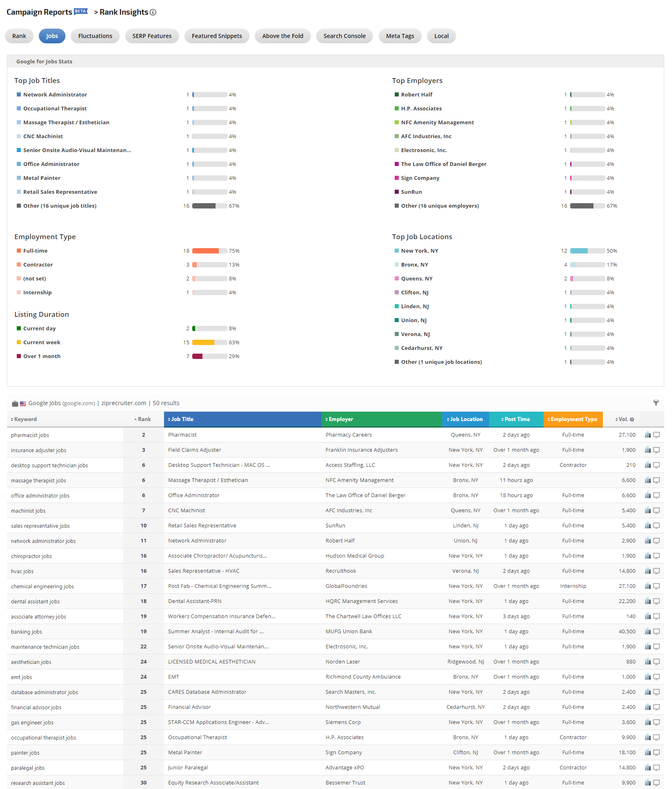672x789 pixels.
Task: Open the chart icon for network administrator jobs
Action: [648, 540]
